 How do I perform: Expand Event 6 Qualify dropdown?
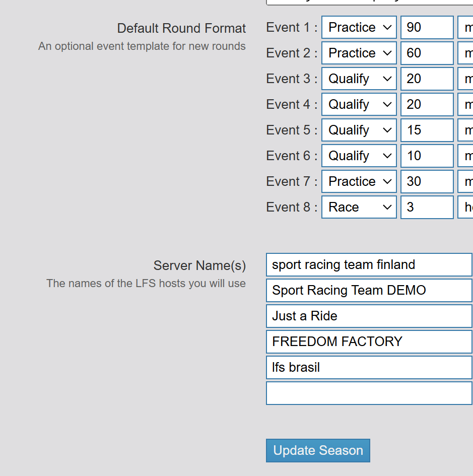359,156
